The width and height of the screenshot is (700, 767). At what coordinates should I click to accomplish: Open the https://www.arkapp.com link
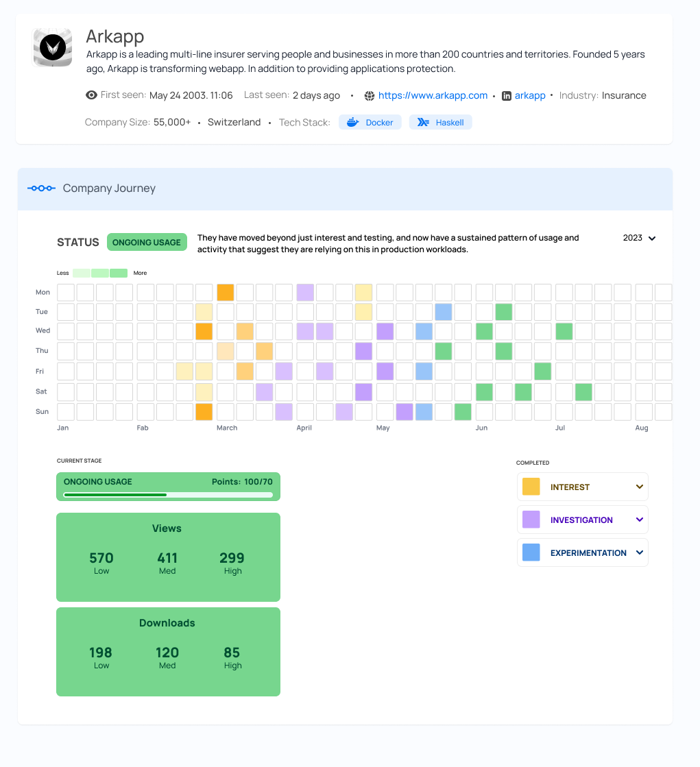point(433,95)
